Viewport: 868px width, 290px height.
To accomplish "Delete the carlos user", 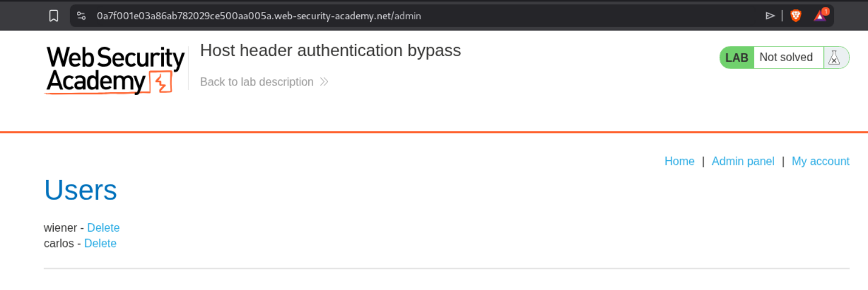I will tap(100, 244).
